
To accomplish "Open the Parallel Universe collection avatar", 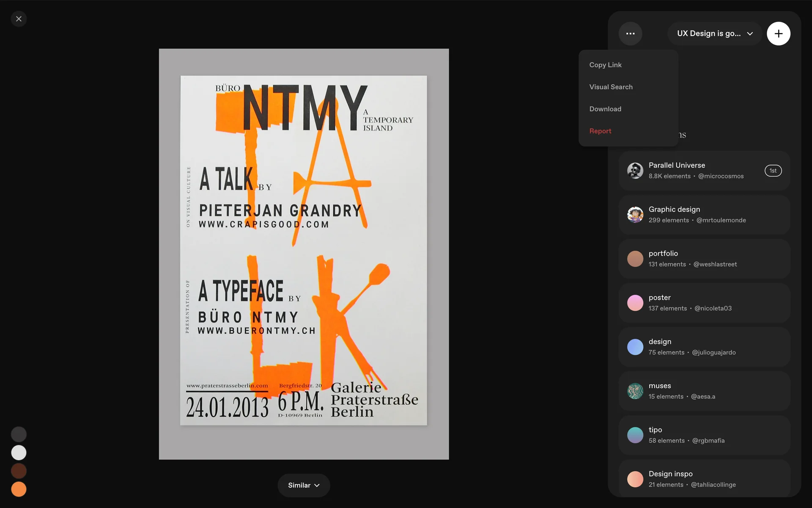I will click(x=635, y=171).
